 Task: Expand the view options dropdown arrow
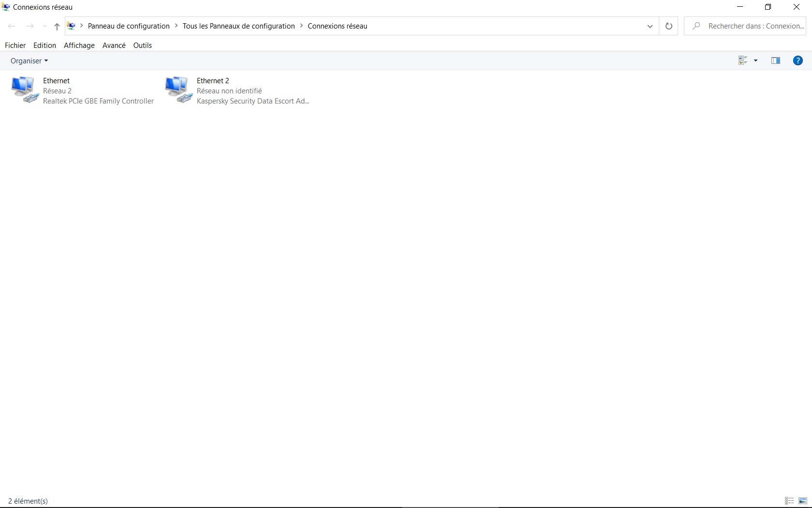(x=756, y=60)
